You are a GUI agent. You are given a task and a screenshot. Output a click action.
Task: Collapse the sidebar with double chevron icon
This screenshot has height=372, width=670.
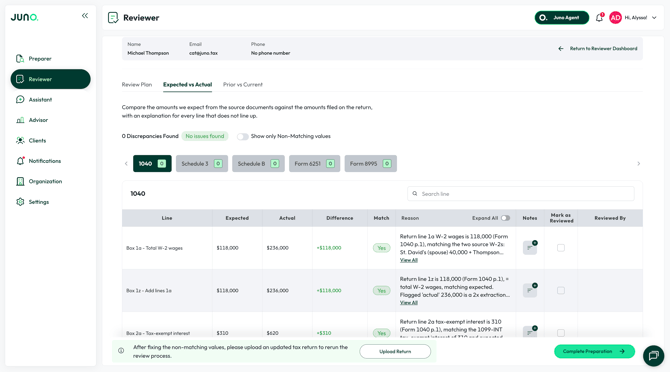coord(85,16)
